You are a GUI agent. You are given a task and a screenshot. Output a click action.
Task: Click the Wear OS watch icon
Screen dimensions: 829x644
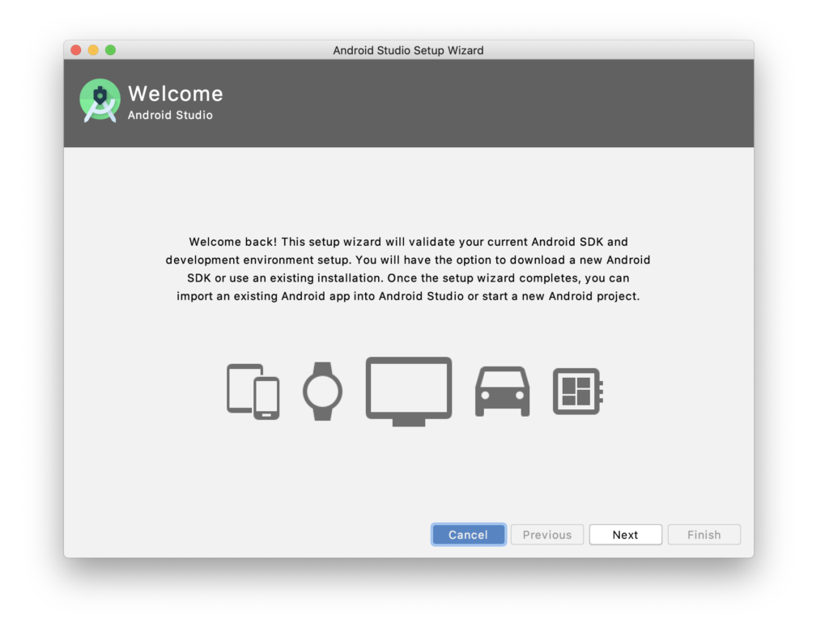(322, 392)
